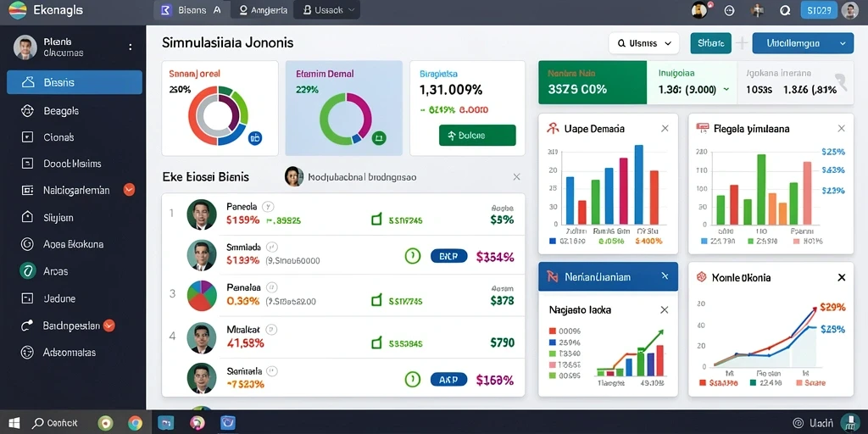Open the profile three-dot menu in sidebar
The image size is (868, 434).
(x=131, y=47)
